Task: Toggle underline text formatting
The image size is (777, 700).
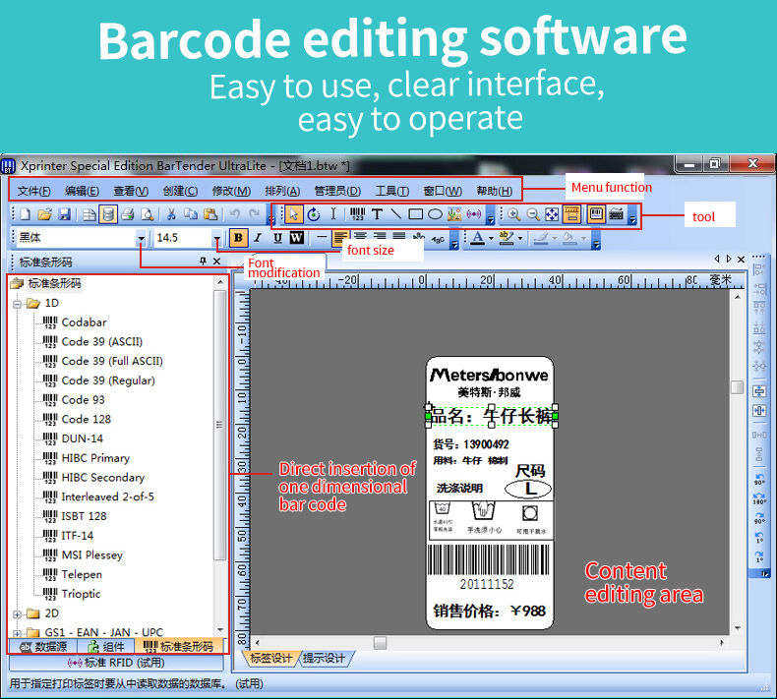Action: click(x=277, y=238)
